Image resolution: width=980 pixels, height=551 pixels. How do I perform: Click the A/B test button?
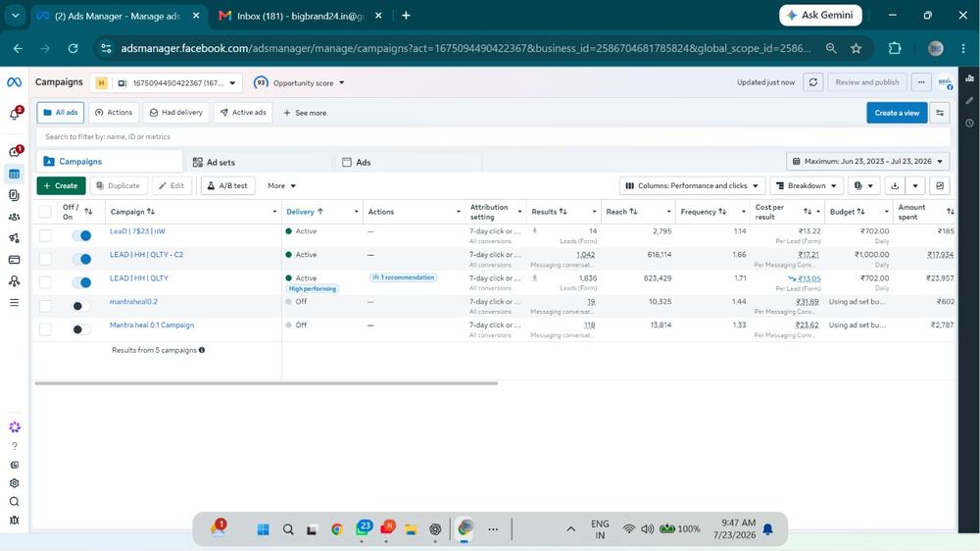point(227,185)
